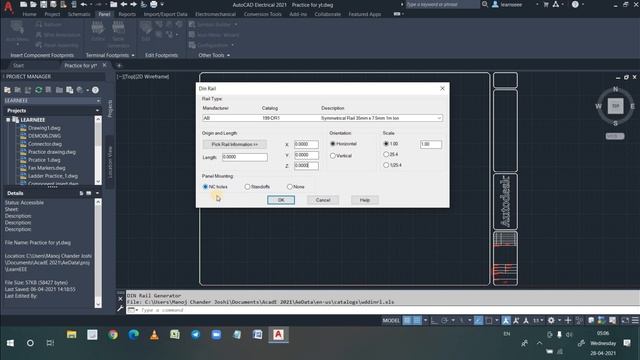
Task: Select Vertical orientation radio button
Action: (333, 156)
